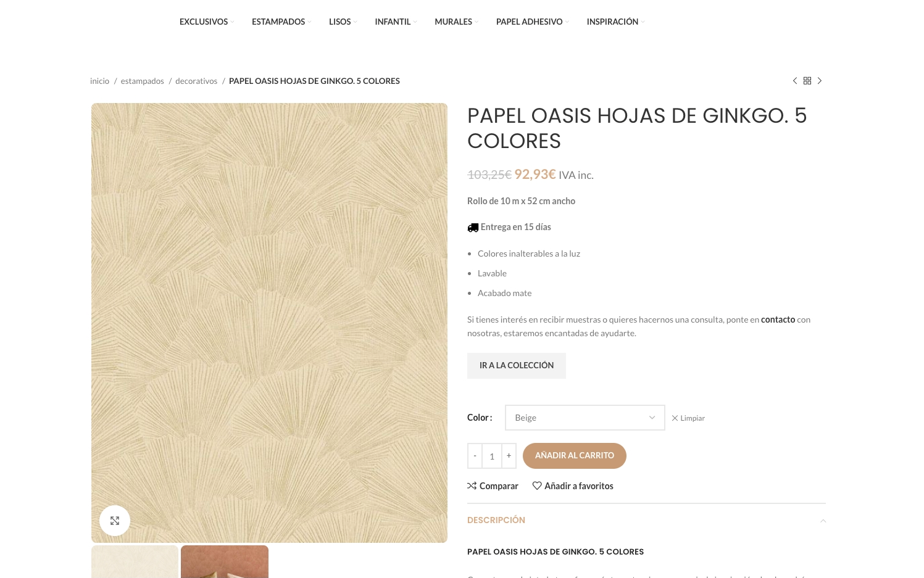Open the PAPEL ADHESIVO menu
The height and width of the screenshot is (578, 924).
coord(532,22)
